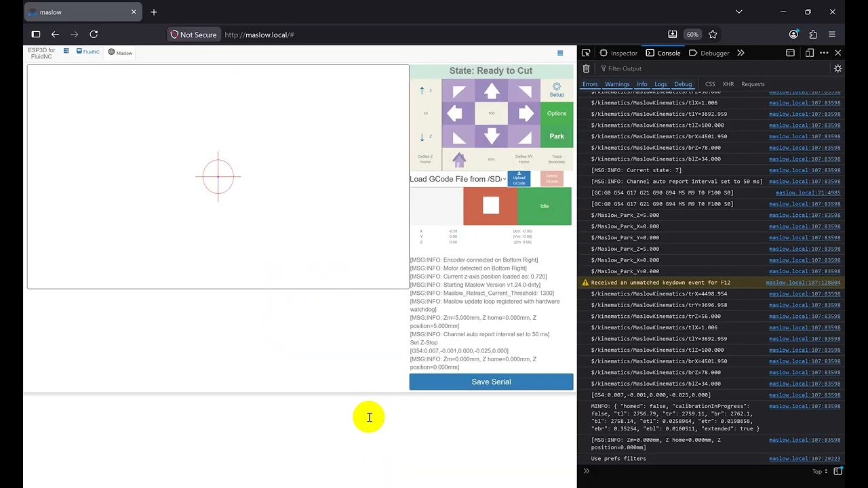Screen dimensions: 868x488
Task: Toggle Logs console filter
Action: [660, 84]
